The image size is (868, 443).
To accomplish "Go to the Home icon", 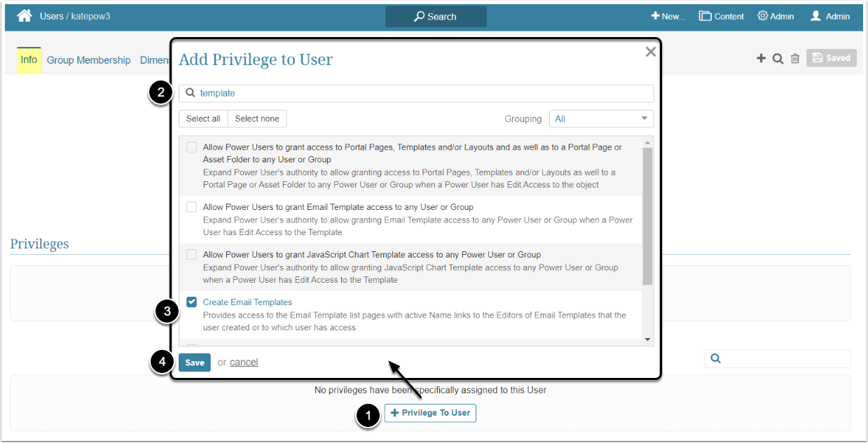I will click(25, 15).
